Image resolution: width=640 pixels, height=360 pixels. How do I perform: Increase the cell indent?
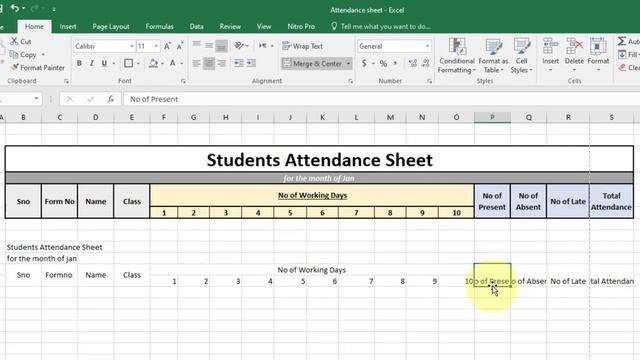pyautogui.click(x=251, y=63)
